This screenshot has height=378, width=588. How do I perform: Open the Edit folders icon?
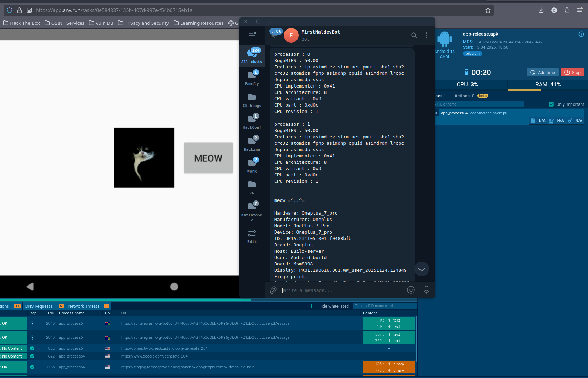coord(252,236)
